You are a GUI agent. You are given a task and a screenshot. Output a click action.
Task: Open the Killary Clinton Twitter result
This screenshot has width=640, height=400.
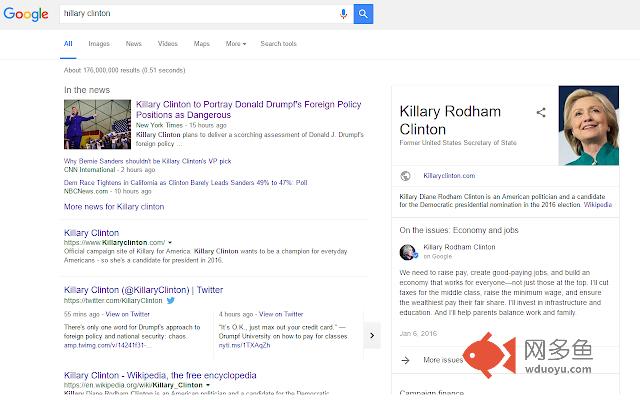[144, 290]
